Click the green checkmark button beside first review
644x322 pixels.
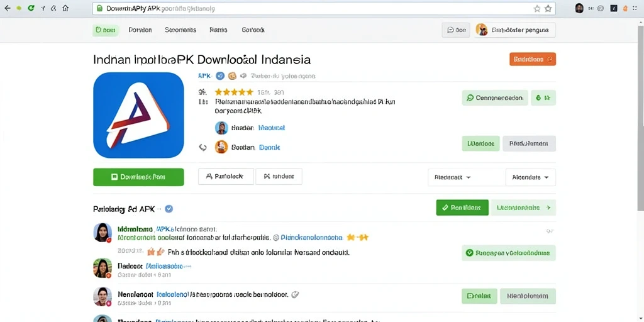point(508,253)
